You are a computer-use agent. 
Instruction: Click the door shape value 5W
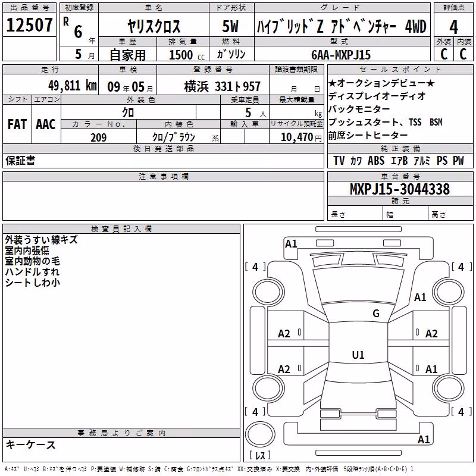(x=230, y=26)
